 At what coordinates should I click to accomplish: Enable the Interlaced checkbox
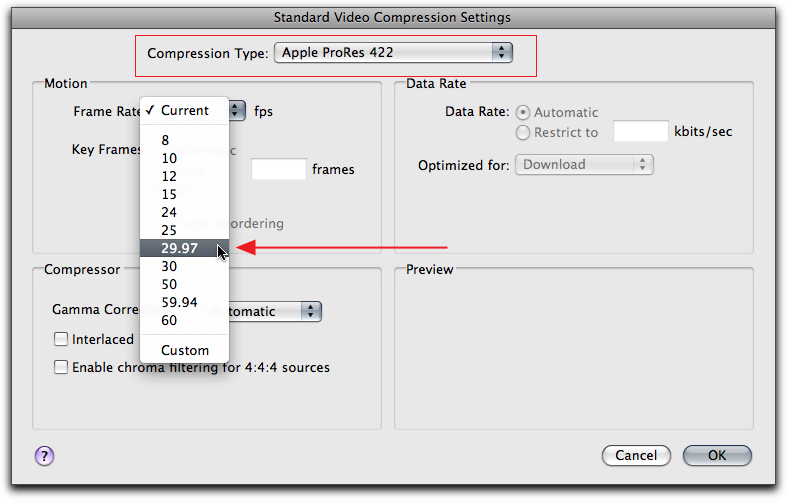61,340
